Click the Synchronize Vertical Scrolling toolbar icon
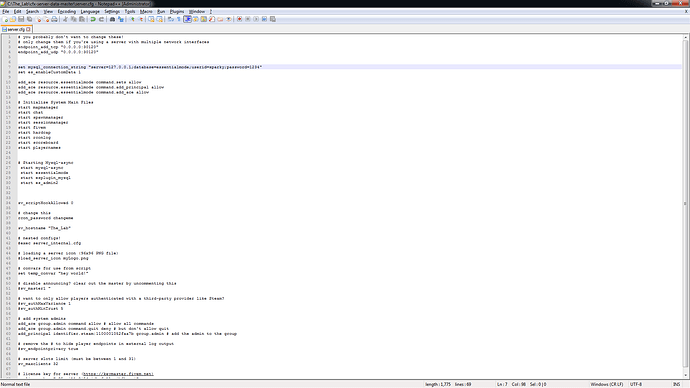690x388 pixels. 151,19
